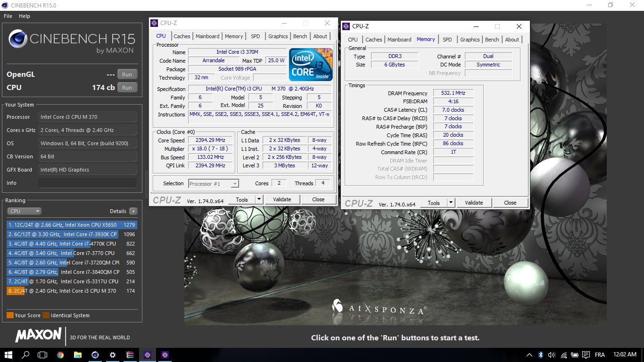The image size is (644, 362).
Task: Select the Core i7-3720QM ranking row
Action: coord(72,263)
